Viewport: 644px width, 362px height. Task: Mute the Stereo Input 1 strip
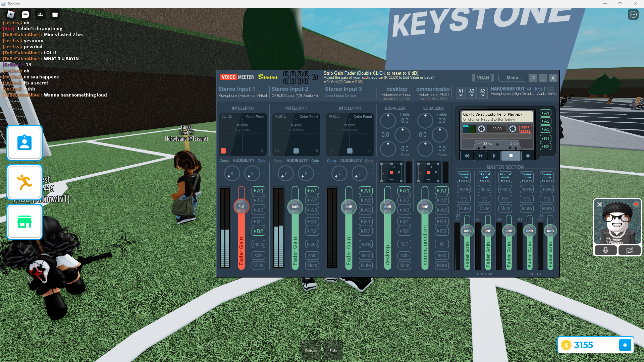258,265
